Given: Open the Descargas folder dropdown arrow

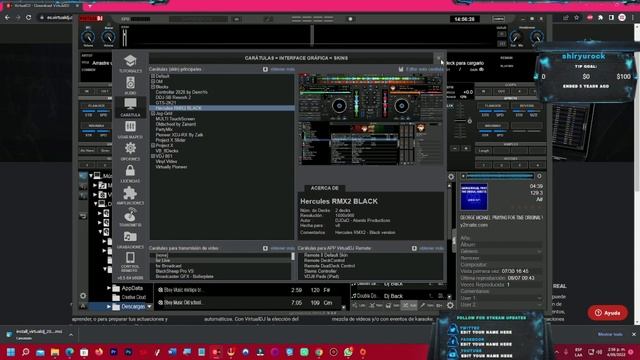Looking at the screenshot, I should click(149, 306).
